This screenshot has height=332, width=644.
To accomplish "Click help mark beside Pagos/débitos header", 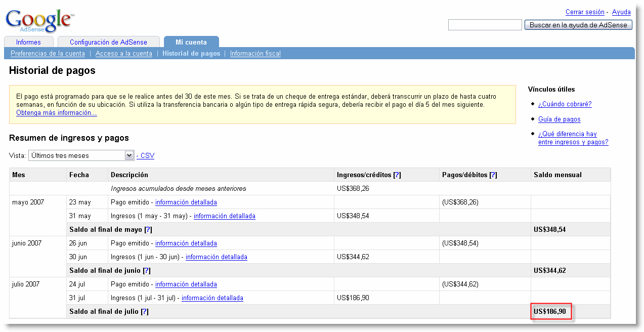I will 493,175.
